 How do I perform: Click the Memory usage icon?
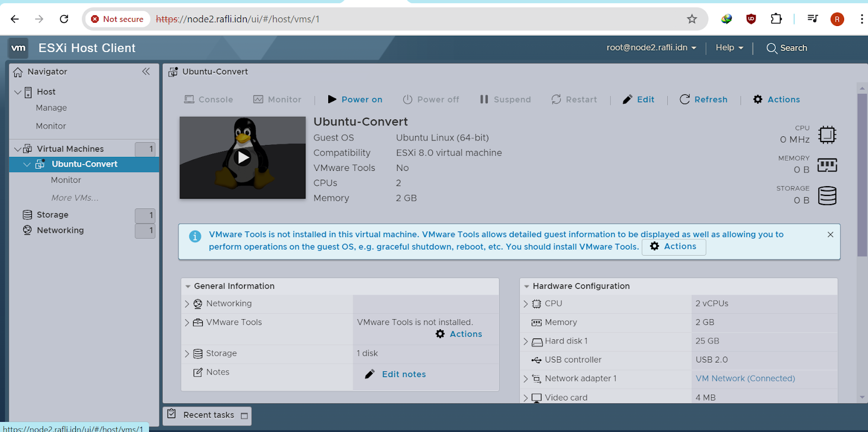coord(827,165)
